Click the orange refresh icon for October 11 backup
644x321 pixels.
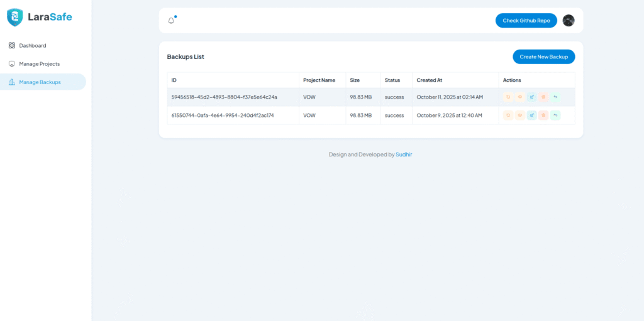point(508,97)
